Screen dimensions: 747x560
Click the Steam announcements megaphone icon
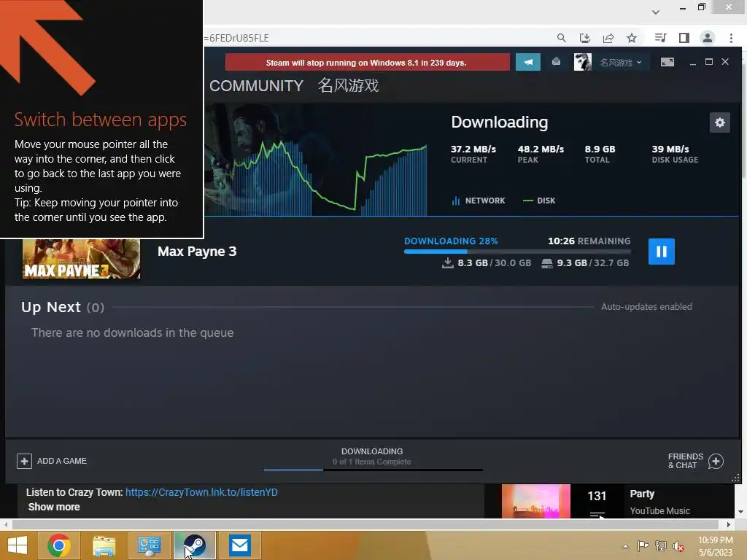click(528, 63)
